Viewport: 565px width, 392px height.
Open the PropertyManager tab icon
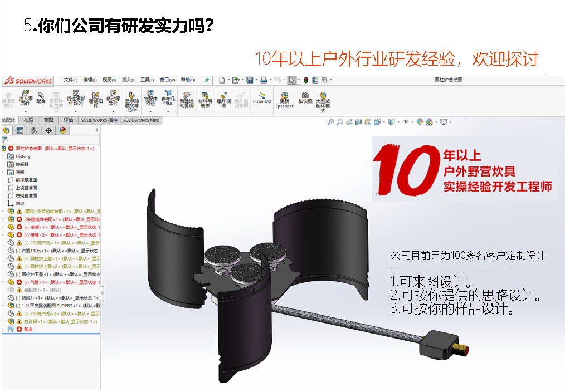click(20, 130)
